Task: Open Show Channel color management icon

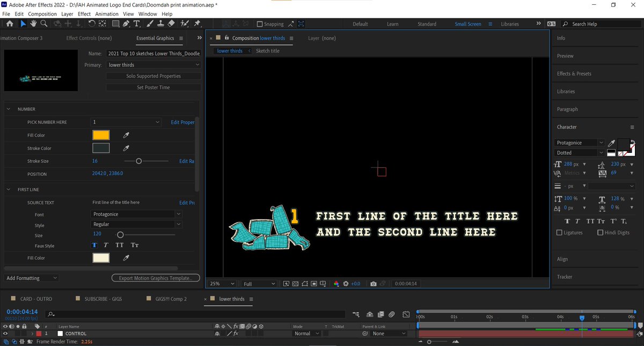Action: pyautogui.click(x=336, y=284)
